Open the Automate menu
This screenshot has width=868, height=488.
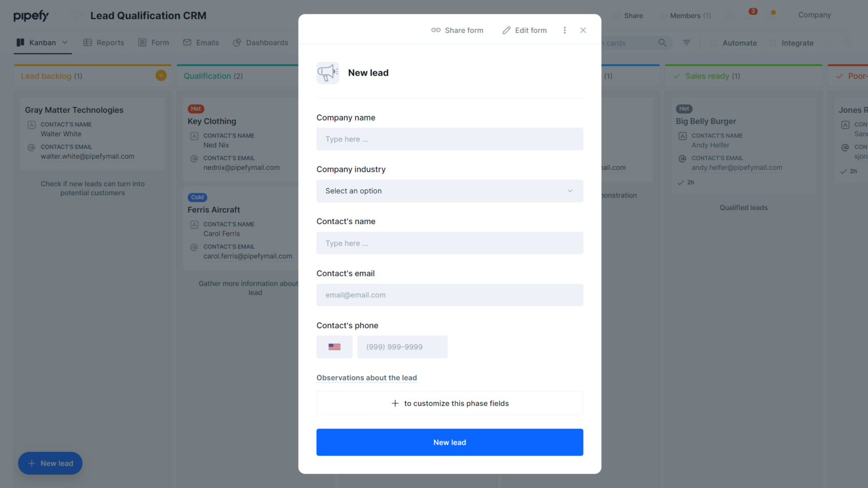[739, 42]
